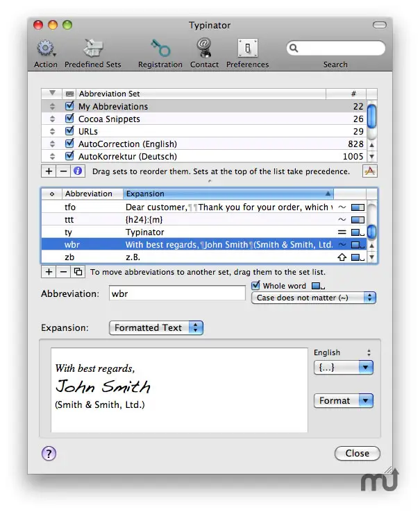Screen dimensions: 420x512
Task: Open the Format dropdown menu
Action: (x=343, y=401)
